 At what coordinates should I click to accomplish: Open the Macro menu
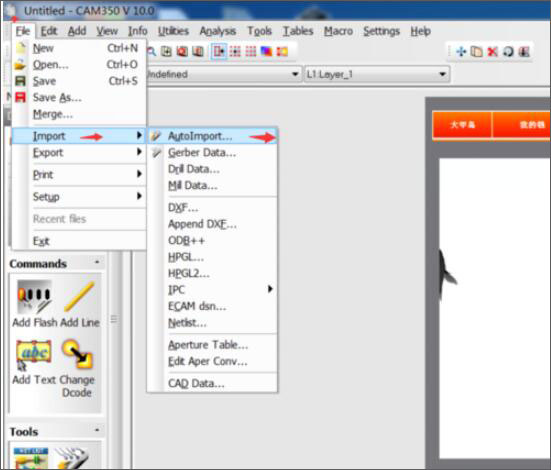(x=338, y=31)
